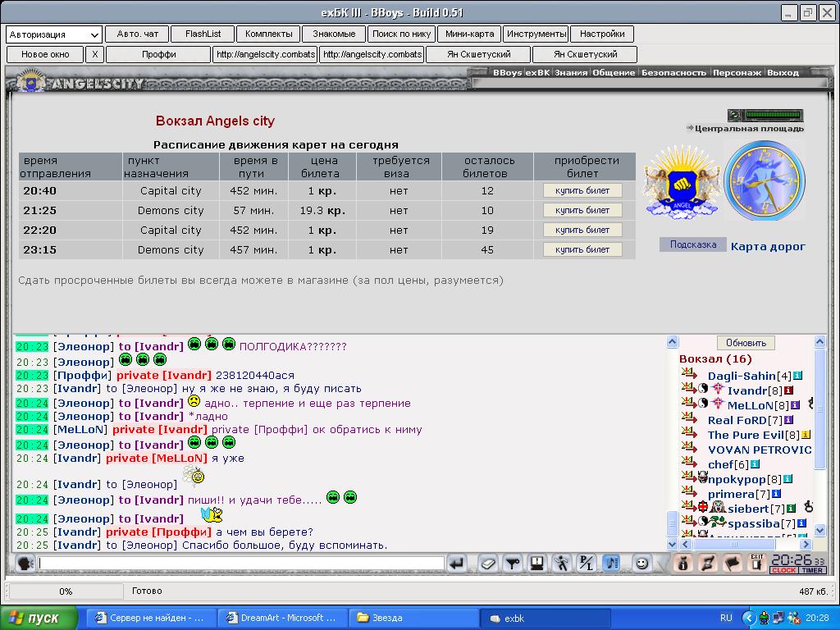Viewport: 840px width, 630px height.
Task: Buy ticket for 20:40 Capital city
Action: coord(582,190)
